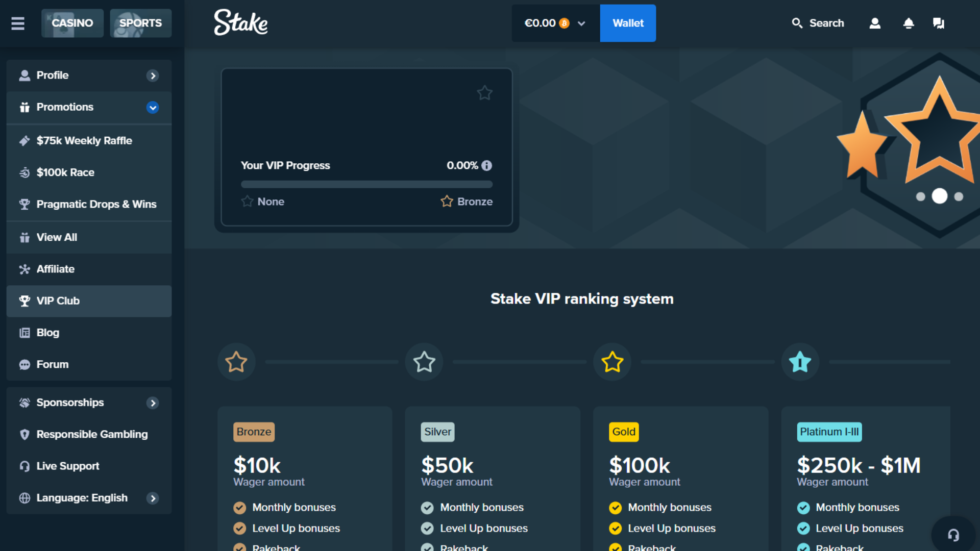This screenshot has height=551, width=980.
Task: Open the hamburger menu icon
Action: [x=18, y=23]
